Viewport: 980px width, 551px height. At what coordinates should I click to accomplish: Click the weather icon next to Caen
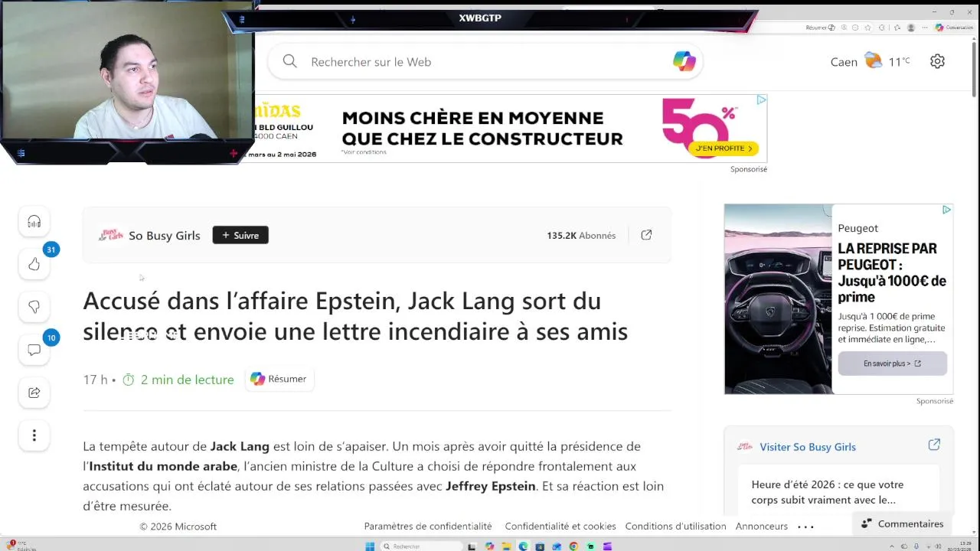[x=873, y=60]
